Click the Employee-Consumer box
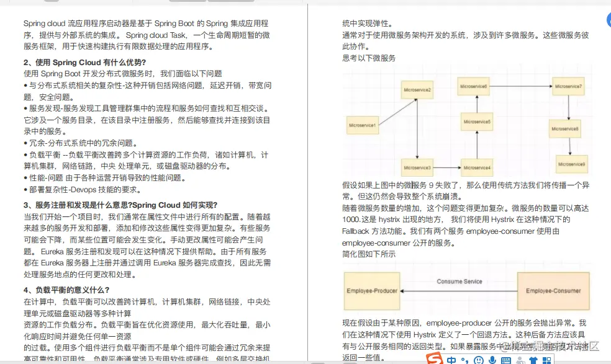This screenshot has width=611, height=364. [x=553, y=291]
